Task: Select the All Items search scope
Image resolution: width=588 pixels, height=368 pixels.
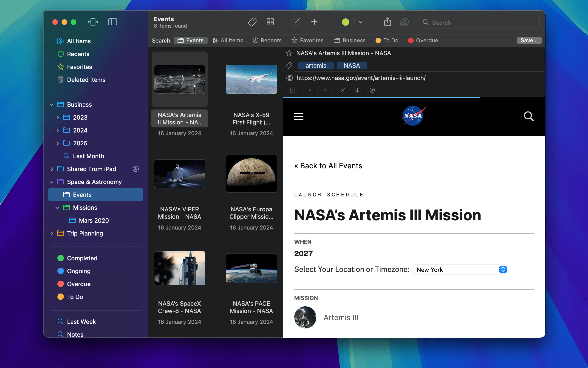Action: [x=228, y=40]
